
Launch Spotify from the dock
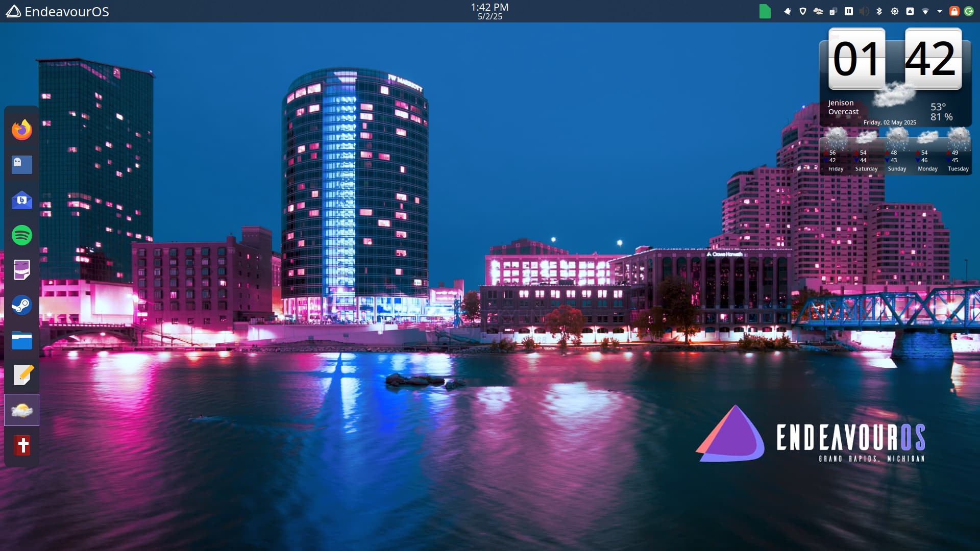pyautogui.click(x=22, y=235)
